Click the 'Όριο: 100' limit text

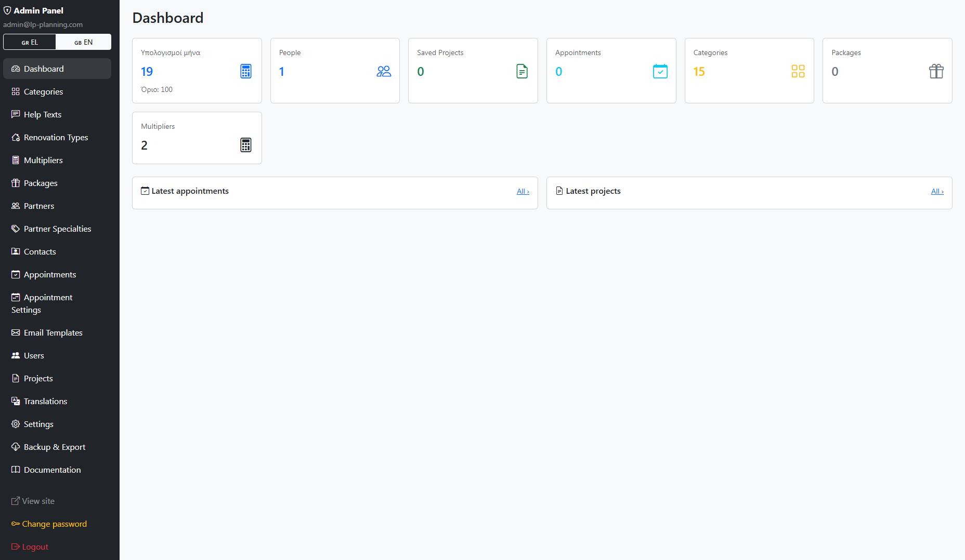157,89
